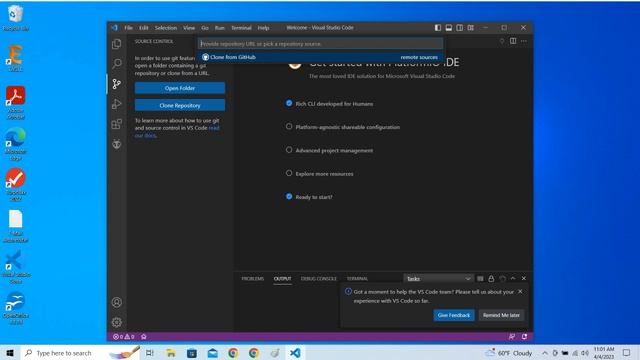Screen dimensions: 640x360
Task: Maximize the panel with chevron up icon
Action: click(x=513, y=278)
